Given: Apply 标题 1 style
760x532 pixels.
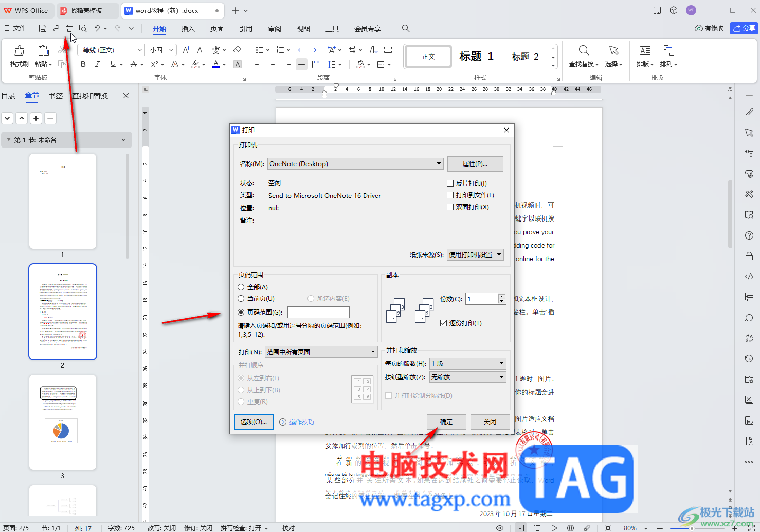Looking at the screenshot, I should (476, 57).
